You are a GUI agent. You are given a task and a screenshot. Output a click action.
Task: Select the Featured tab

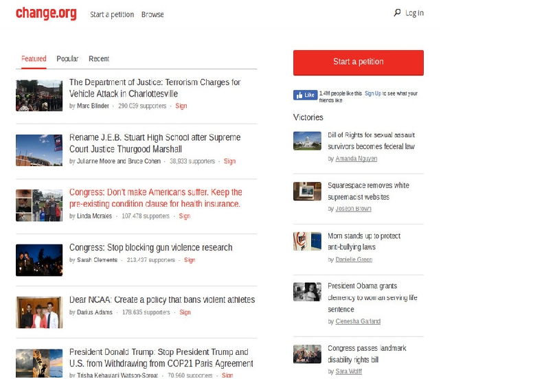click(x=34, y=59)
